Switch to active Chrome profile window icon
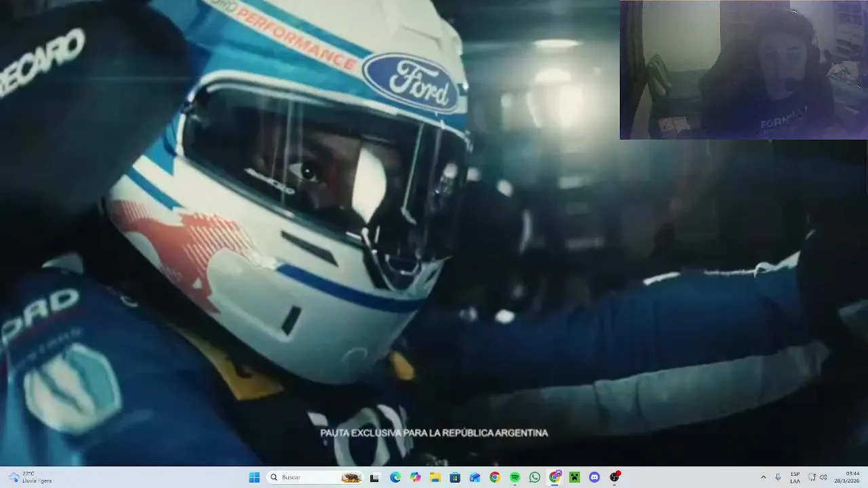 (555, 477)
